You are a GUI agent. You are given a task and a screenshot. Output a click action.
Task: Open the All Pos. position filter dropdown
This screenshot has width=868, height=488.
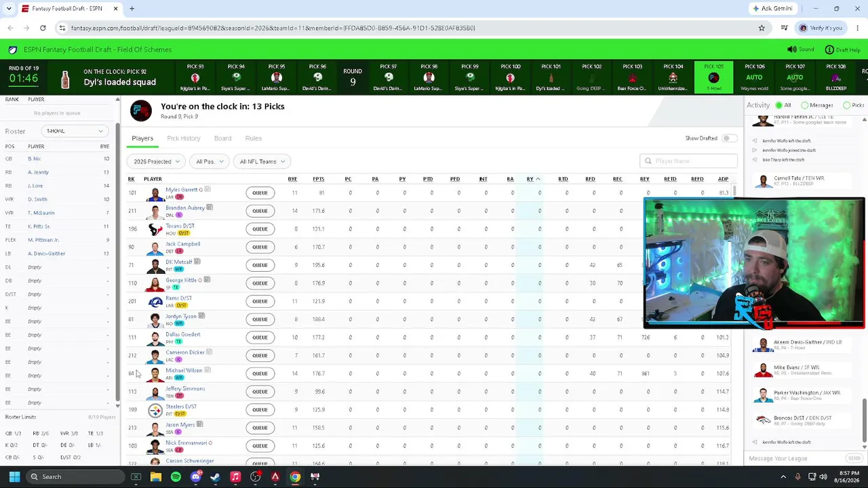pos(208,161)
